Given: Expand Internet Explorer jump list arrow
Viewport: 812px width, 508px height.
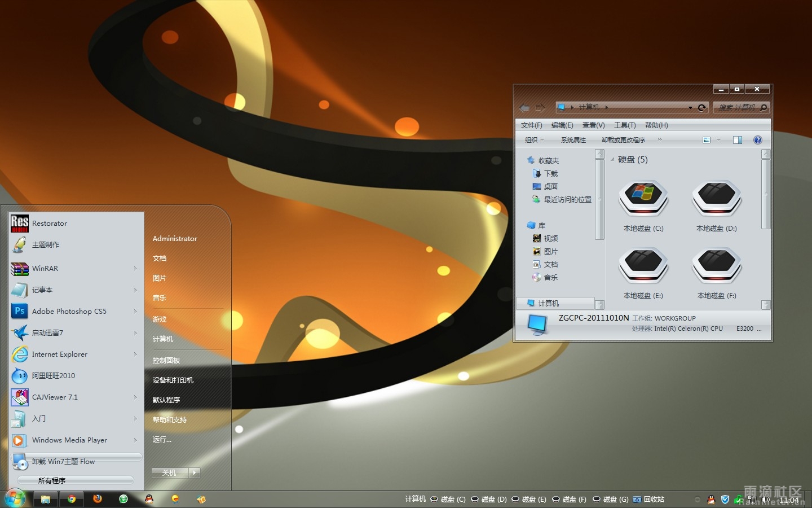Looking at the screenshot, I should point(136,354).
